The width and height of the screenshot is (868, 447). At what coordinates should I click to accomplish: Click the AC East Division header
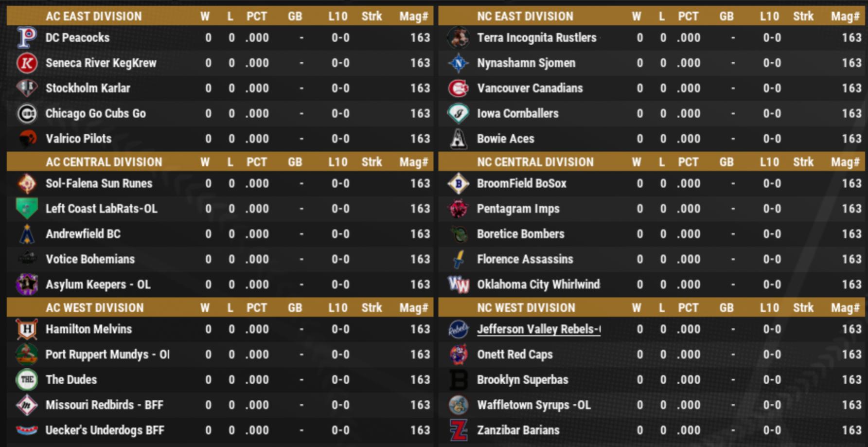(93, 16)
